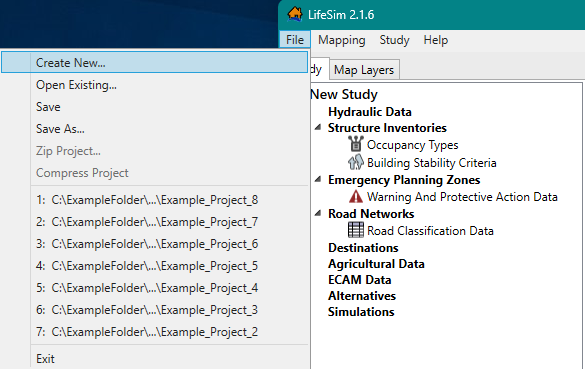Click the red warning triangle icon
Image resolution: width=585 pixels, height=369 pixels.
tap(356, 196)
